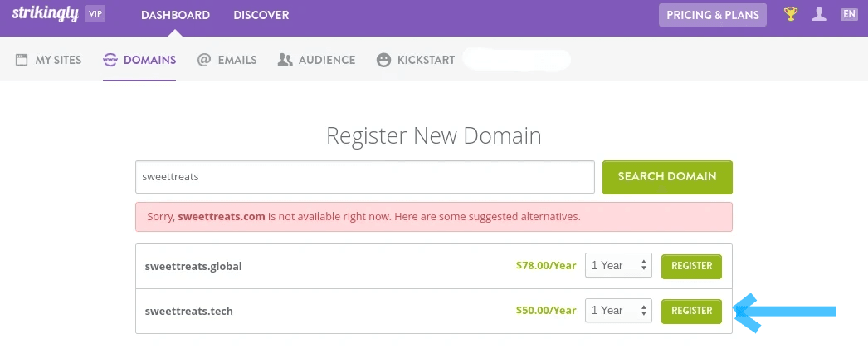Screen dimensions: 868x354
Task: Open the Discover tab
Action: click(x=261, y=15)
